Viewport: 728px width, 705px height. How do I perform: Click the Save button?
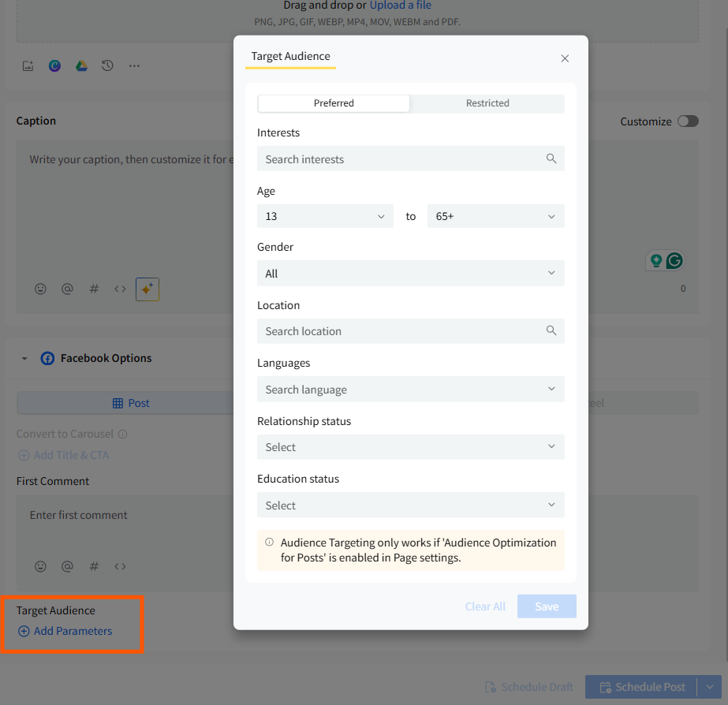pyautogui.click(x=547, y=606)
